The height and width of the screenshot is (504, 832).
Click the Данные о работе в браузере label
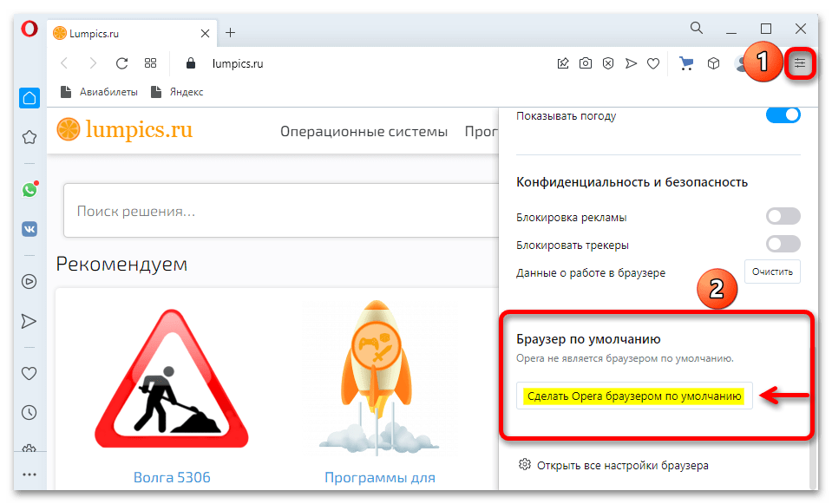tap(591, 272)
